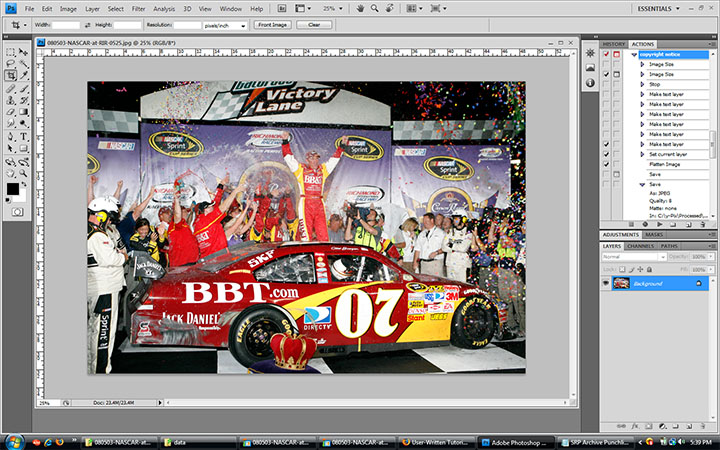
Task: Toggle the Flatten Image step checkbox
Action: 606,164
